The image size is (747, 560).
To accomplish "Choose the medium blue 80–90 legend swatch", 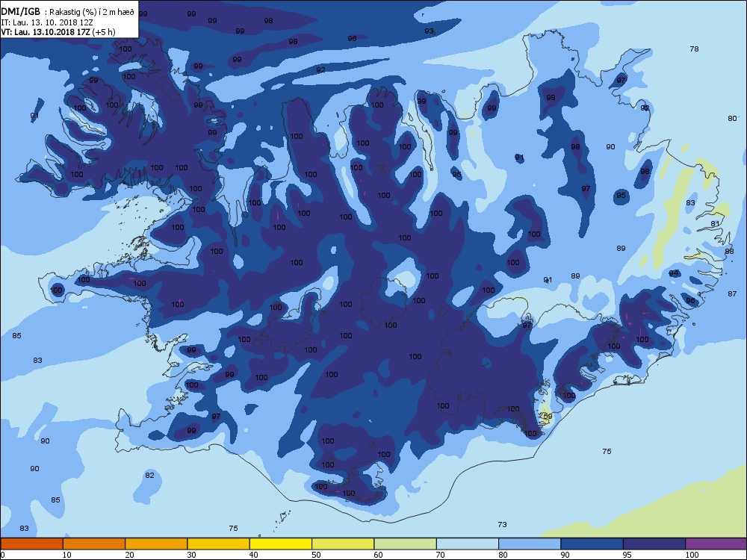I will pos(530,544).
